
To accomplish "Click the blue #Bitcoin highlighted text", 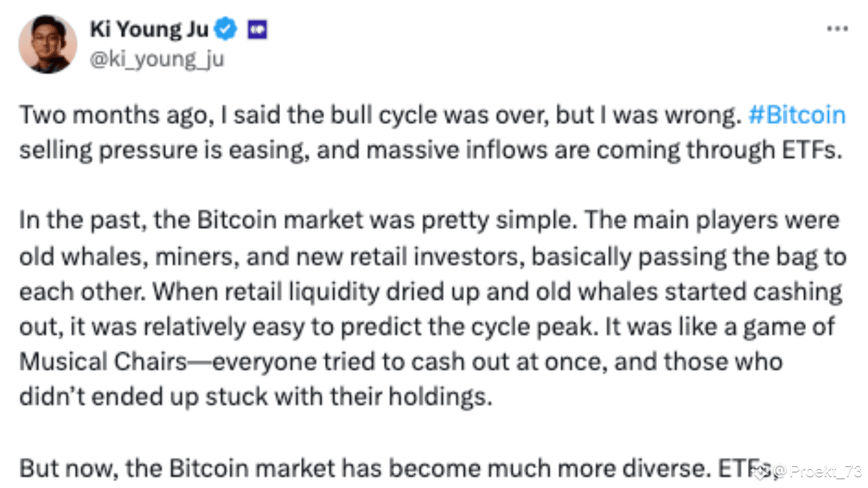I will pyautogui.click(x=797, y=115).
